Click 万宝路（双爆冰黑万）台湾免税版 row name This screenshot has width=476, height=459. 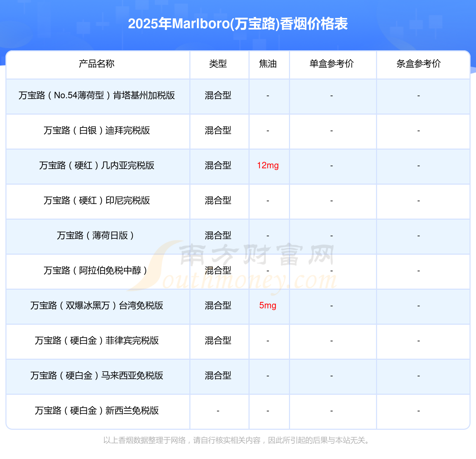click(97, 305)
